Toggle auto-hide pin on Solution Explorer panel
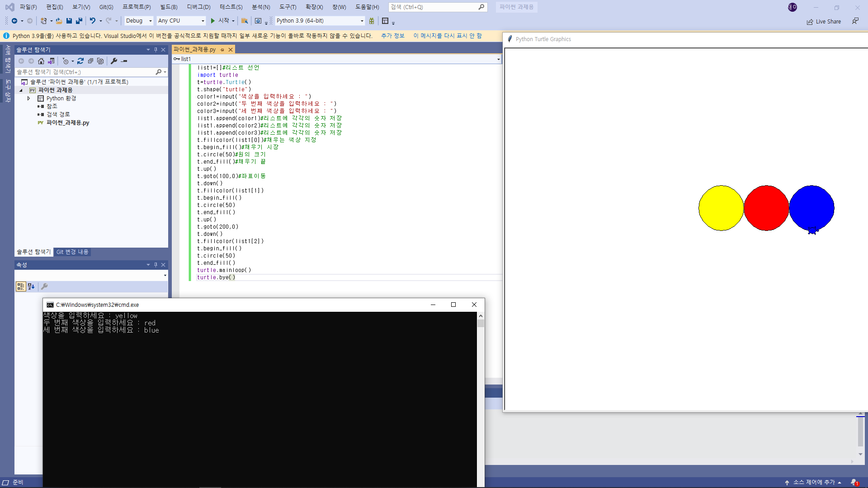 tap(156, 50)
